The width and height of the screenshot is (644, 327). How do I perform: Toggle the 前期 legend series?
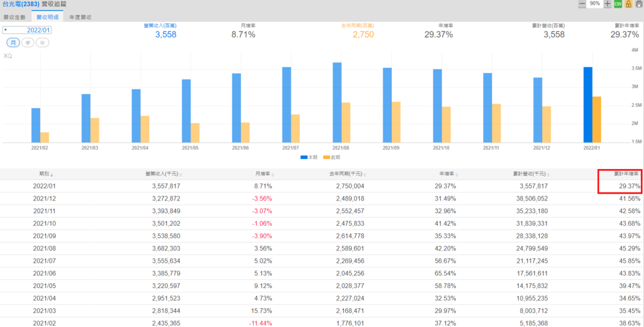click(x=332, y=157)
